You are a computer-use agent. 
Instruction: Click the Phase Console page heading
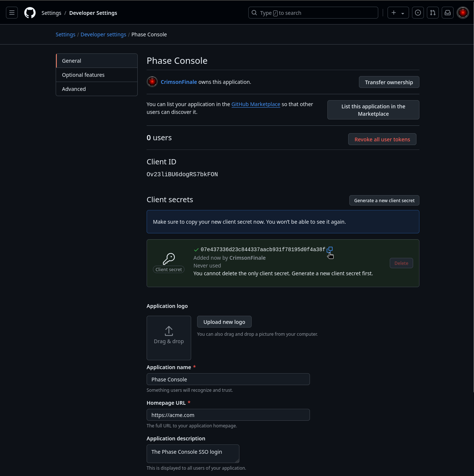tap(177, 60)
